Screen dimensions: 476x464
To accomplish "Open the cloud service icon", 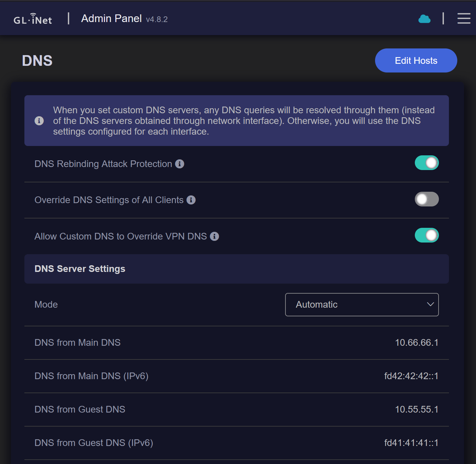I will (x=424, y=19).
